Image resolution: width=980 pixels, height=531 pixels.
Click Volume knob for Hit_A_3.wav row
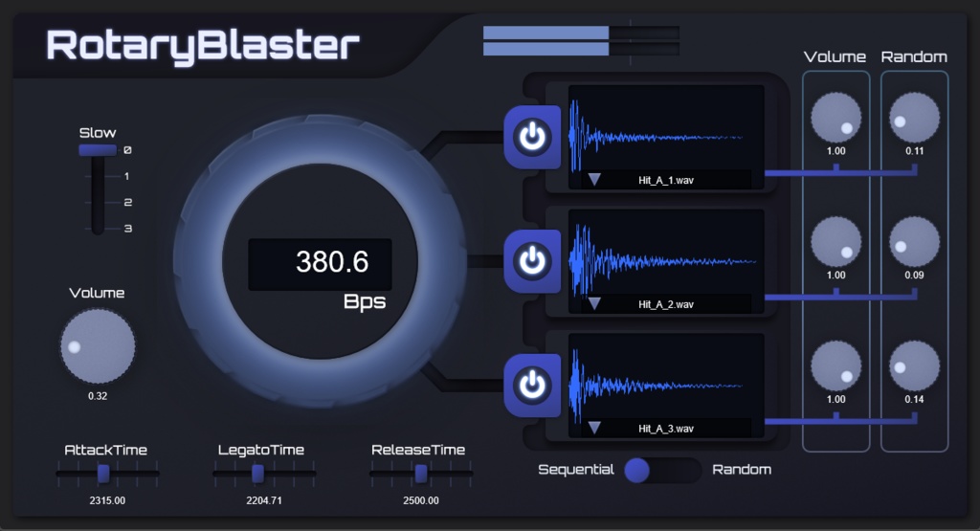pos(836,366)
